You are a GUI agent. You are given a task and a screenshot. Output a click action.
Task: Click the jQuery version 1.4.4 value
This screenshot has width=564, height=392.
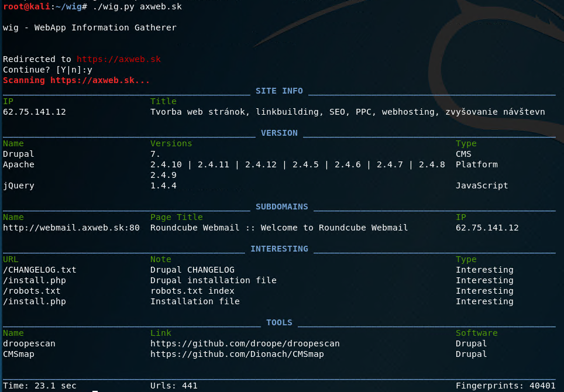click(x=163, y=185)
